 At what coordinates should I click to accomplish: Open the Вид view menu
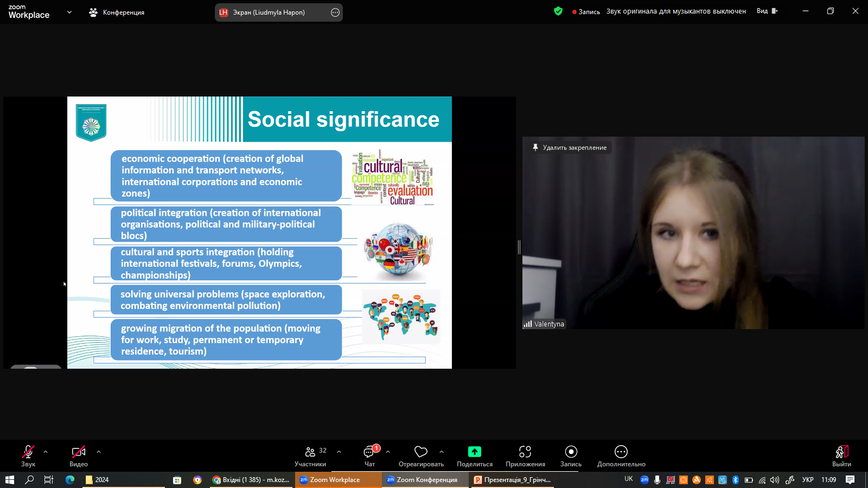[x=767, y=11]
